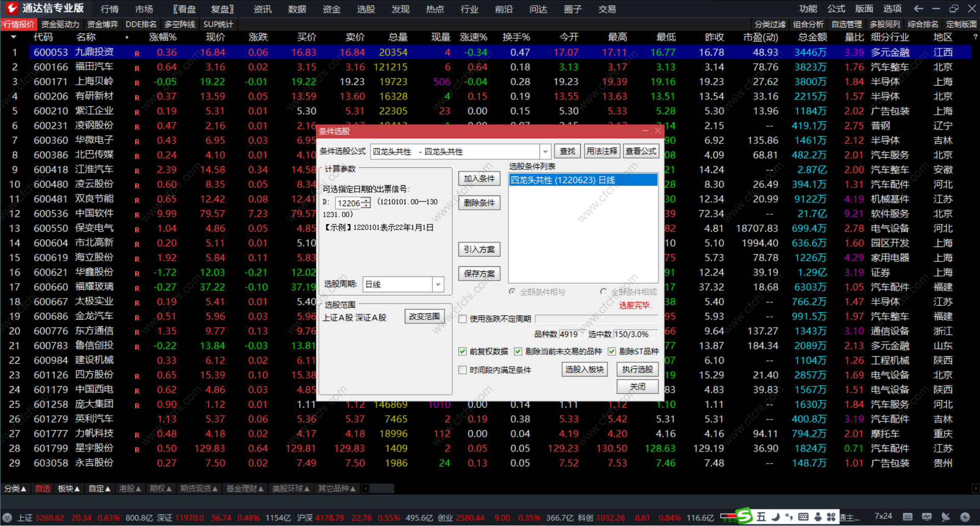Screen dimensions: 980x526
Task: Click the lightning bolt icon in status bar
Action: click(x=965, y=517)
